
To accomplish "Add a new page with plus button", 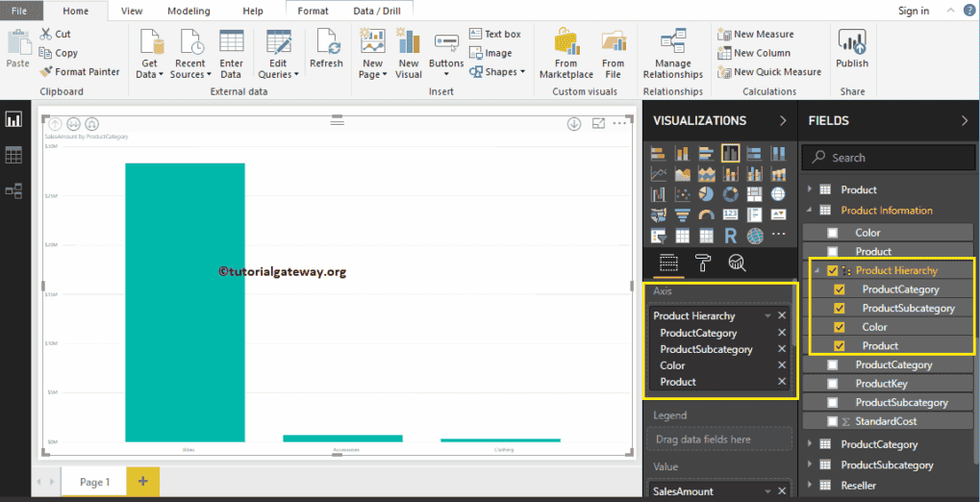I will click(142, 482).
